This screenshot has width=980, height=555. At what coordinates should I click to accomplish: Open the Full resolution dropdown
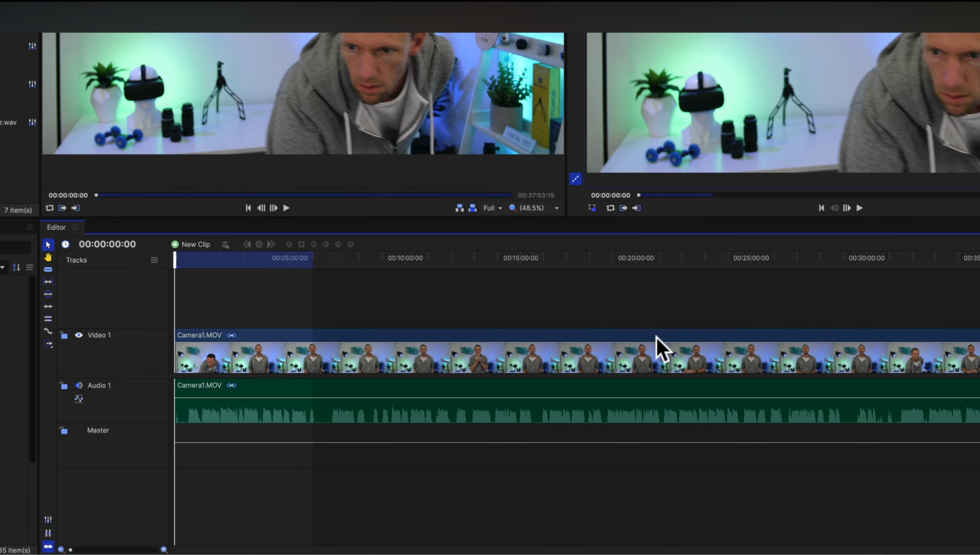pyautogui.click(x=492, y=208)
